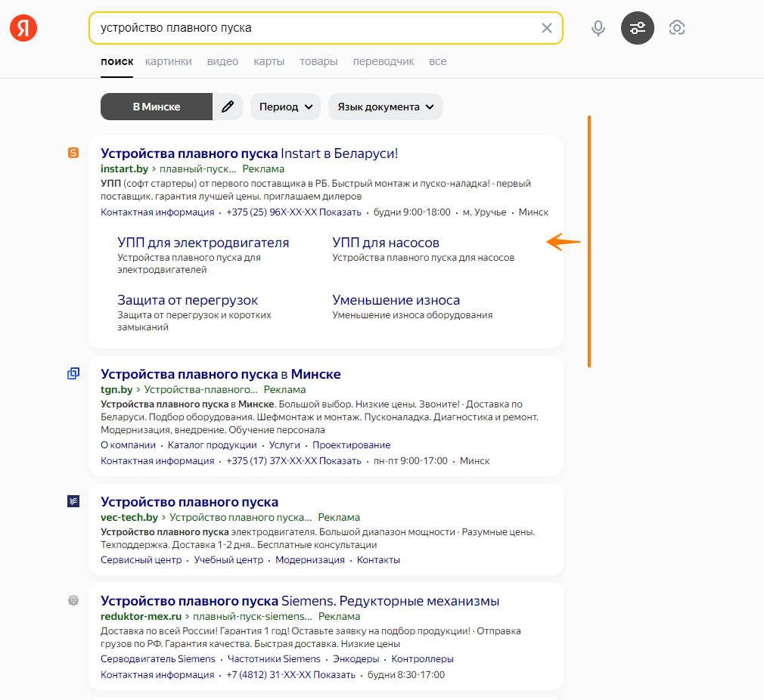This screenshot has width=764, height=700.
Task: Search by image with the camera icon
Action: pos(677,28)
